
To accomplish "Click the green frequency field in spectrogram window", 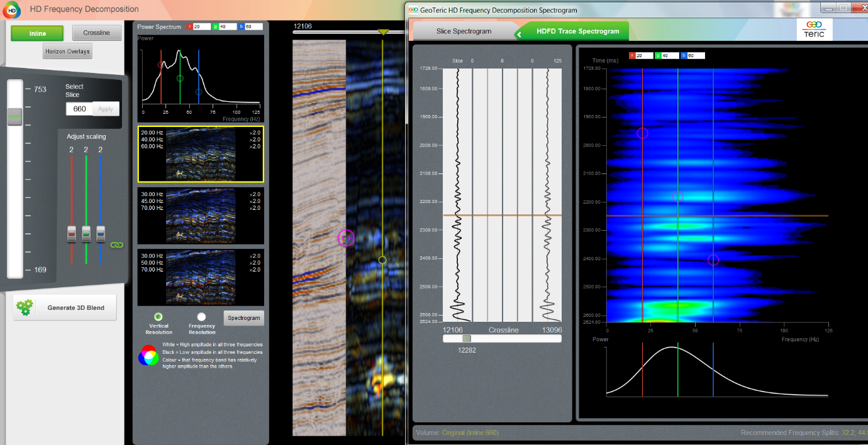I will pos(669,55).
